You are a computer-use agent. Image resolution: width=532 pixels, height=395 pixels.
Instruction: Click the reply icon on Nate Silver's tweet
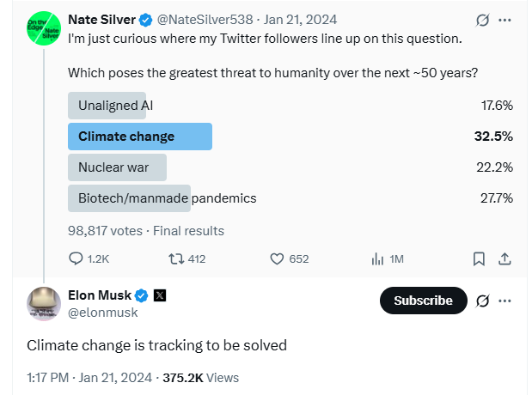76,258
